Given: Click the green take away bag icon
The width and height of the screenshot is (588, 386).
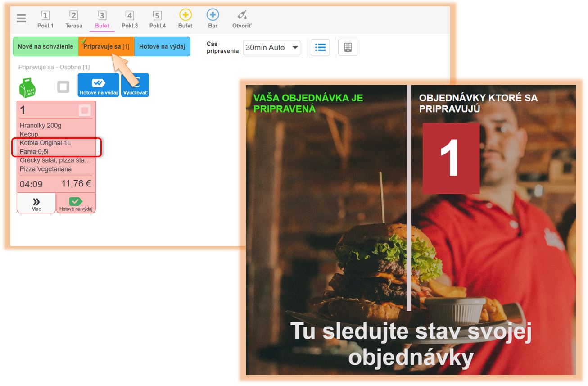Looking at the screenshot, I should (27, 87).
